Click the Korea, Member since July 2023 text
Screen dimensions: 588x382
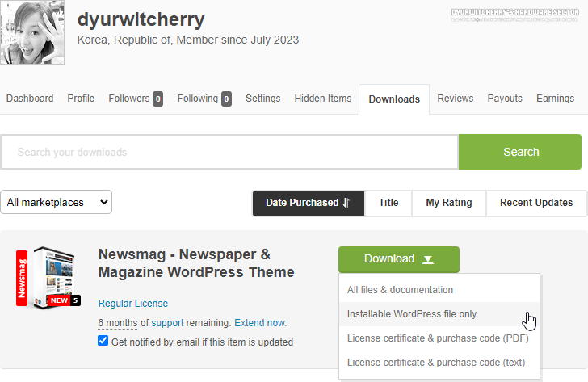point(188,40)
